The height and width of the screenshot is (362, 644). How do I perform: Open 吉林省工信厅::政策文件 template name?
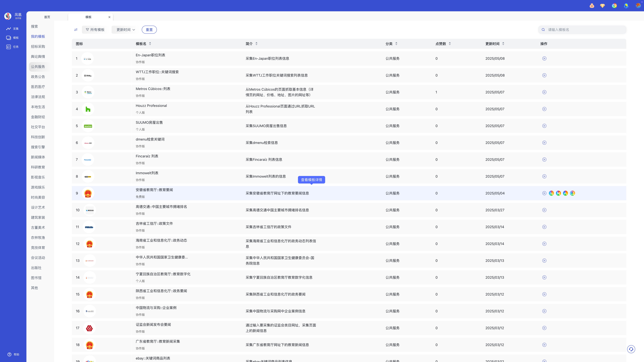[154, 224]
